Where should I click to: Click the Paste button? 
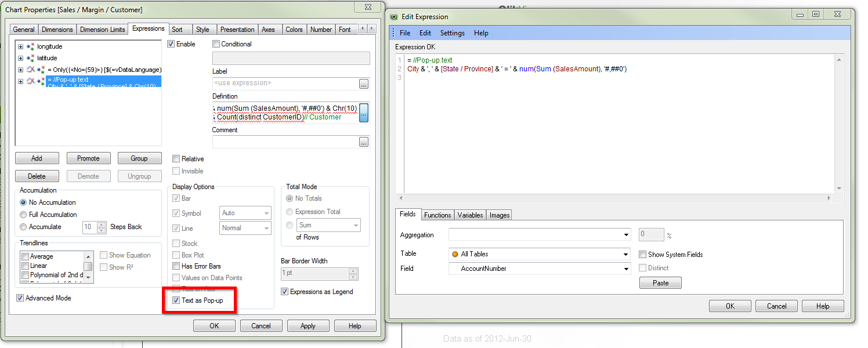tap(660, 283)
